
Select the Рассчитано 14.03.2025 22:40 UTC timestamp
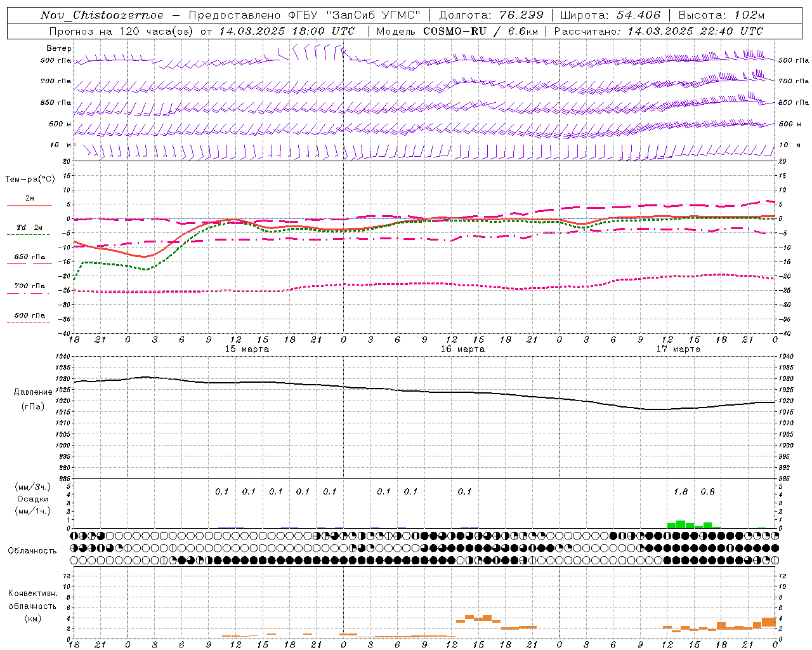658,31
